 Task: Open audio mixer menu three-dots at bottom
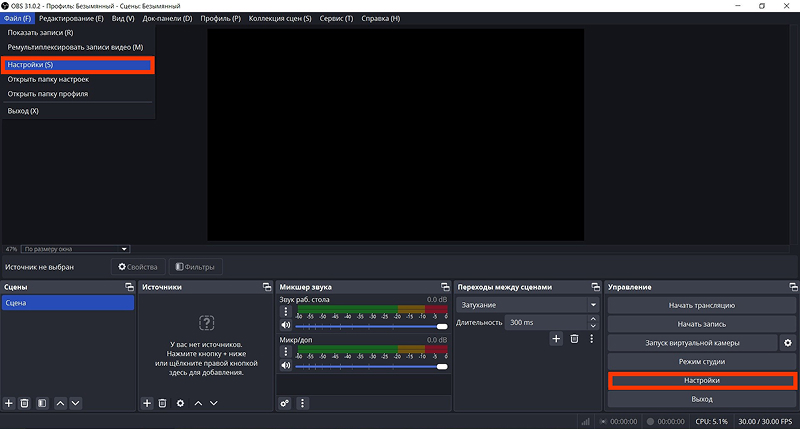pyautogui.click(x=302, y=403)
